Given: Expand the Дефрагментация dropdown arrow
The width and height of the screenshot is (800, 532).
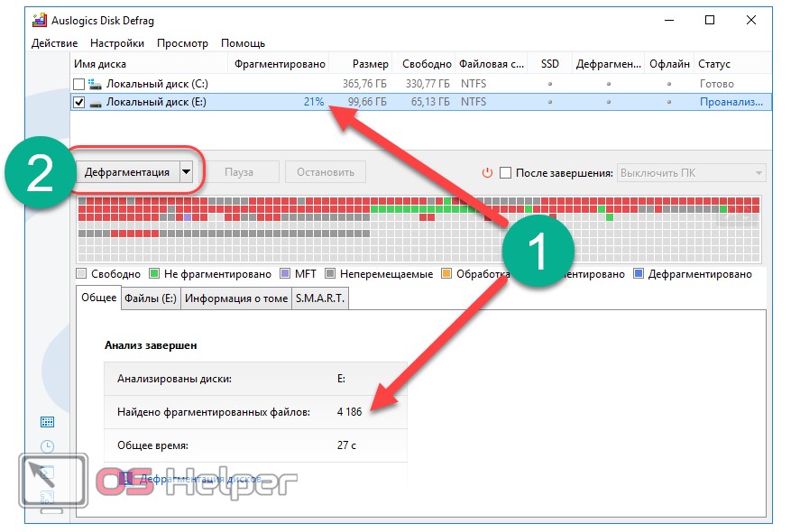Looking at the screenshot, I should click(186, 172).
